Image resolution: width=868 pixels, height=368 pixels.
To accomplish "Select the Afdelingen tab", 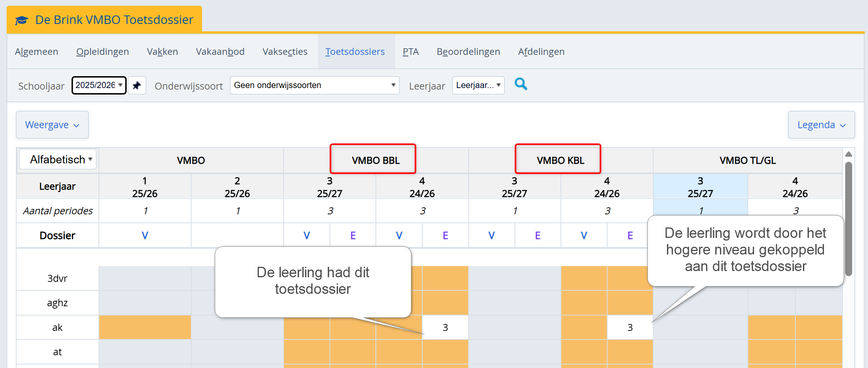I will (x=541, y=52).
